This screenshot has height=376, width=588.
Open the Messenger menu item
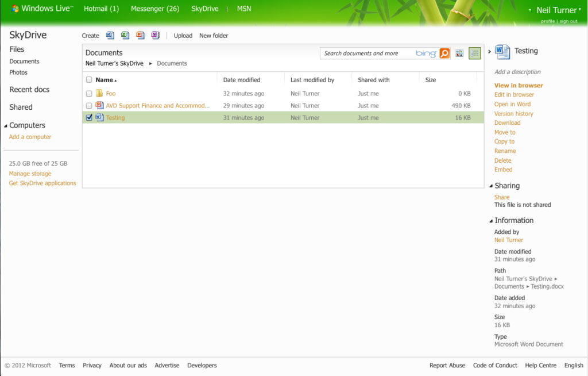[155, 9]
